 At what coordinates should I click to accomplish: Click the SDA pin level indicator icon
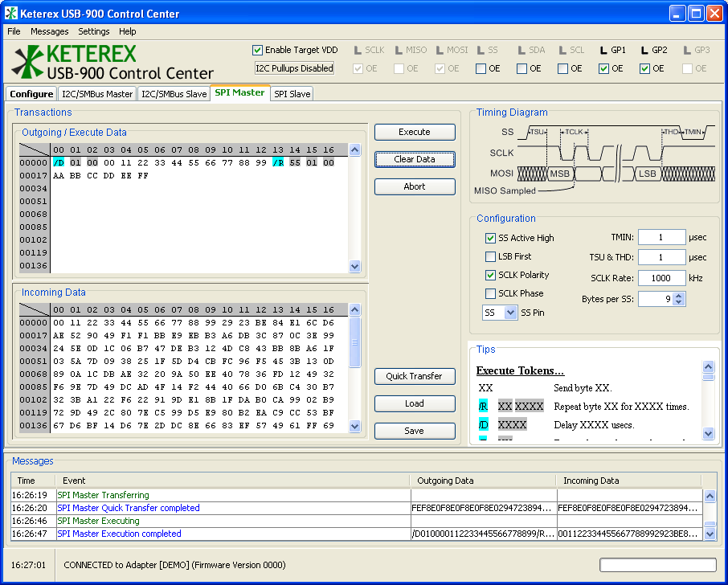(521, 51)
